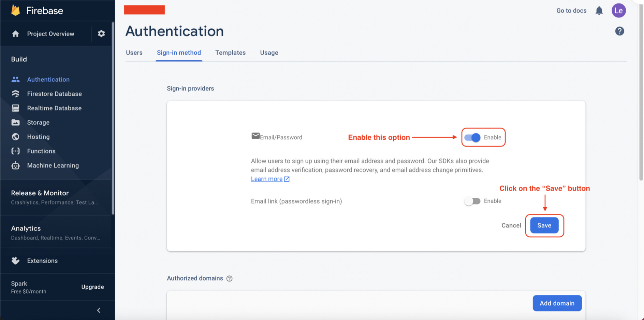Screen dimensions: 644x320
Task: Click the Authentication people icon
Action: pyautogui.click(x=15, y=79)
